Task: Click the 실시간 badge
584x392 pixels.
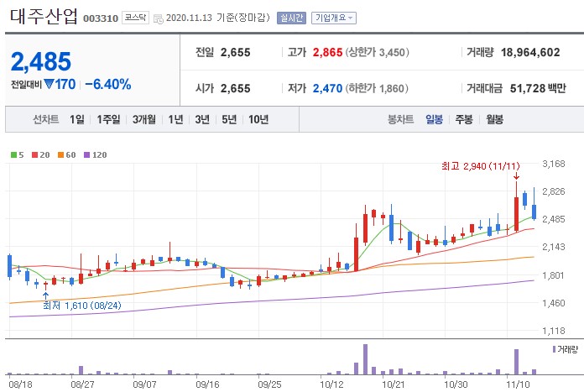Action: pyautogui.click(x=292, y=18)
